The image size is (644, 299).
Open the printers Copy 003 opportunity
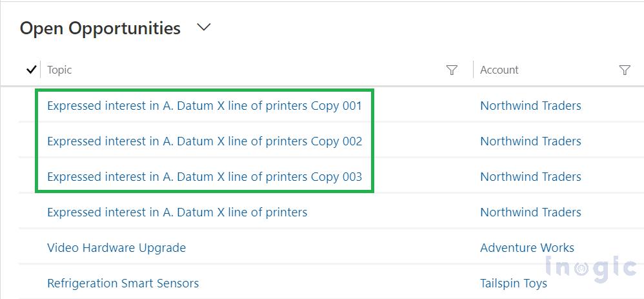pyautogui.click(x=205, y=177)
